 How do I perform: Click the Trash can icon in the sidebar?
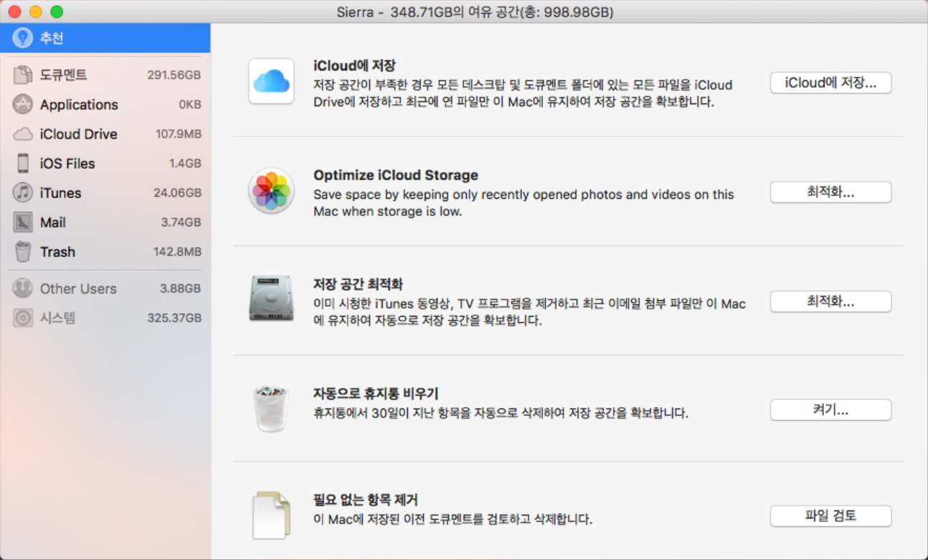tap(23, 251)
